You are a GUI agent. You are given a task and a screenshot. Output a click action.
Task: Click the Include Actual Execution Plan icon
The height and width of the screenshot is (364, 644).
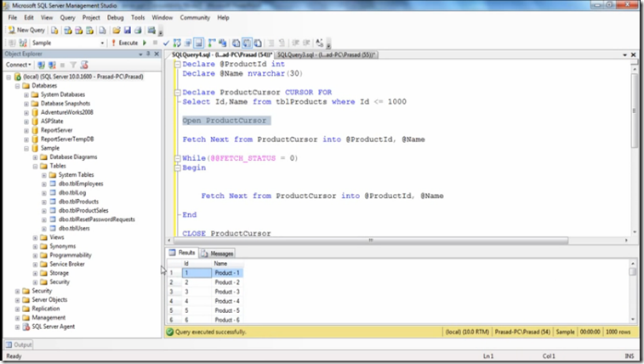tap(211, 43)
